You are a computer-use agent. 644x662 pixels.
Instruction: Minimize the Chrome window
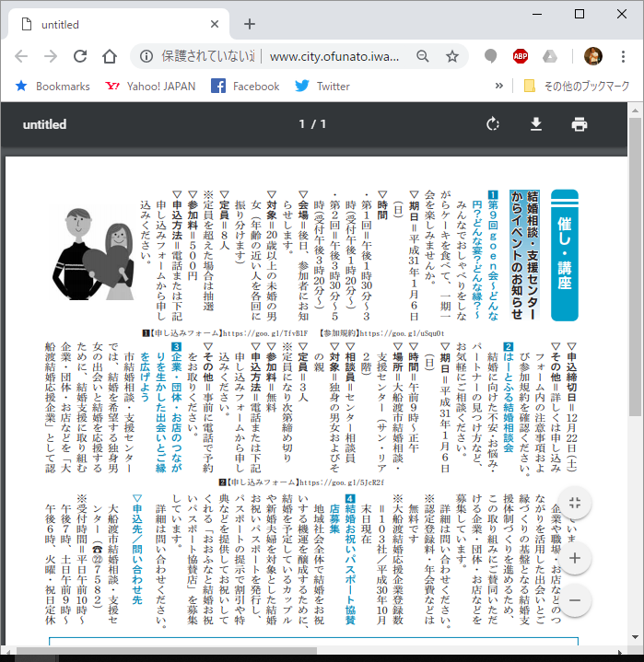pyautogui.click(x=537, y=14)
